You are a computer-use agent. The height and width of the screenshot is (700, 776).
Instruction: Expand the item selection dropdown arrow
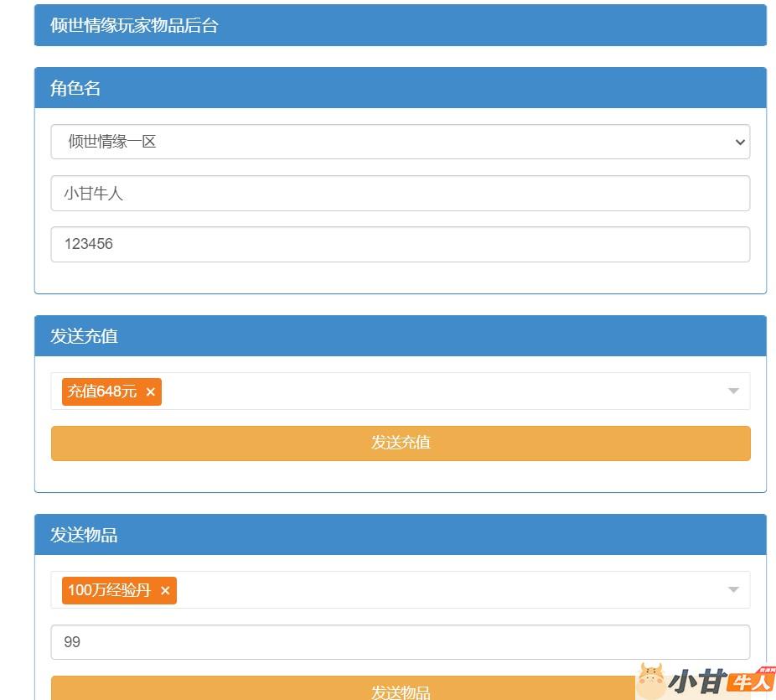pyautogui.click(x=733, y=590)
